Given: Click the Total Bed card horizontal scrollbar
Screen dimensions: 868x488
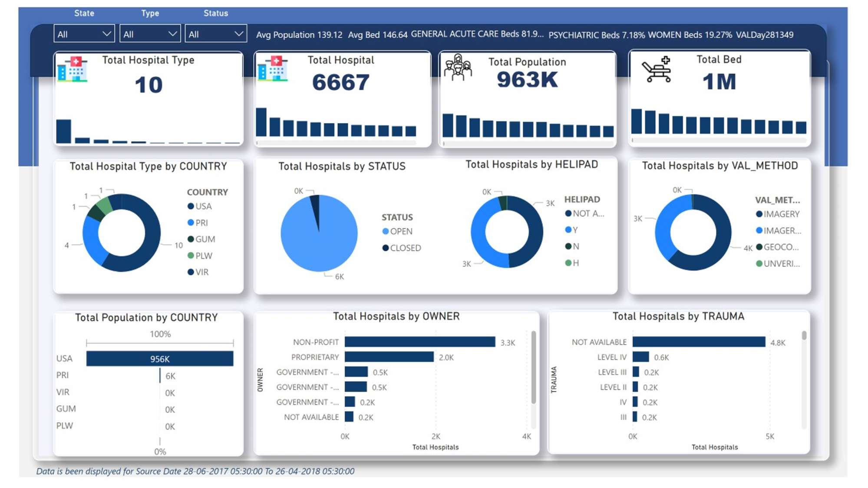Looking at the screenshot, I should tap(719, 140).
